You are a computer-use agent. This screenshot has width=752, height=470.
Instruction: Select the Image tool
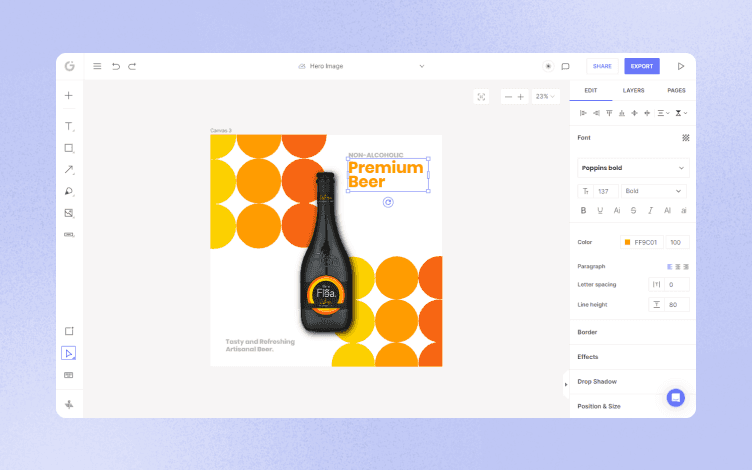[69, 213]
